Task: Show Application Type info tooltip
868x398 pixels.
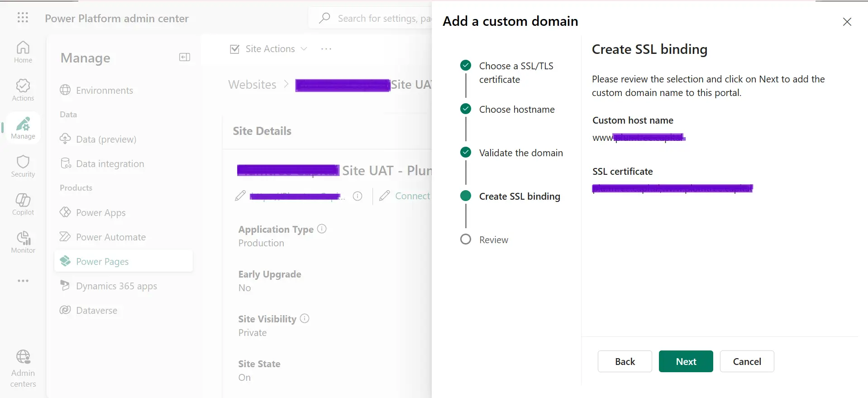Action: pyautogui.click(x=322, y=229)
